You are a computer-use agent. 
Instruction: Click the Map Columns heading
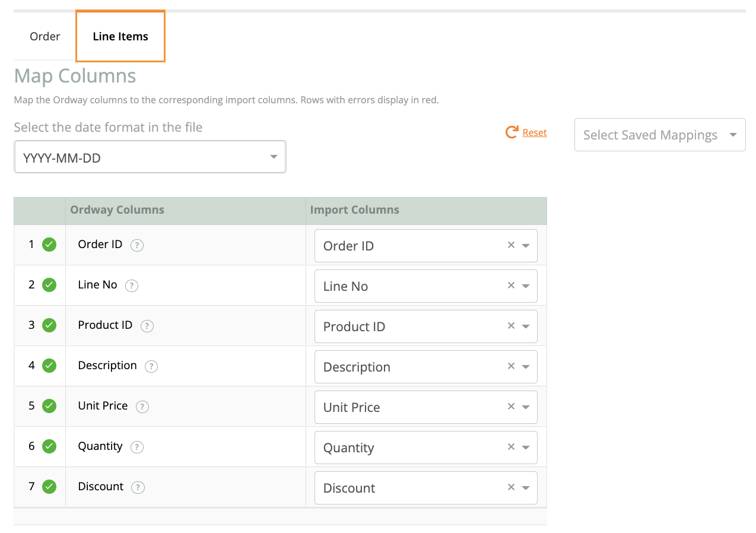click(75, 76)
